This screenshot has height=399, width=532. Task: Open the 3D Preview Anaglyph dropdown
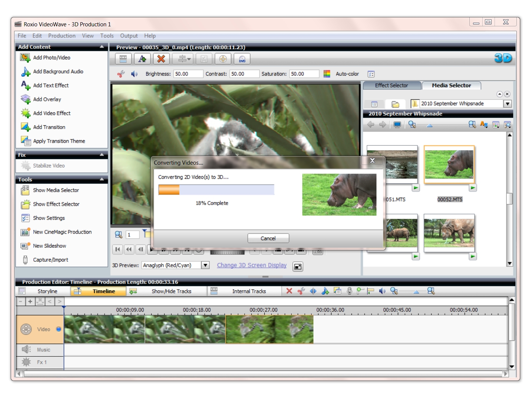coord(206,265)
